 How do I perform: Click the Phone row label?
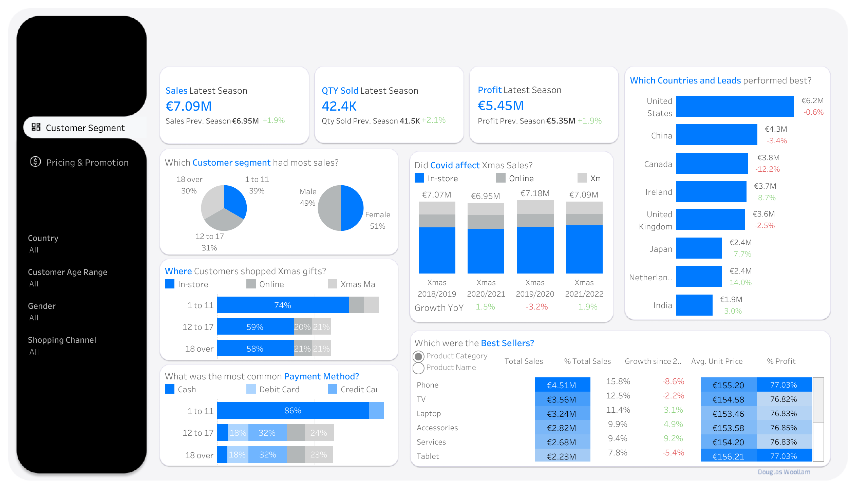pos(428,385)
